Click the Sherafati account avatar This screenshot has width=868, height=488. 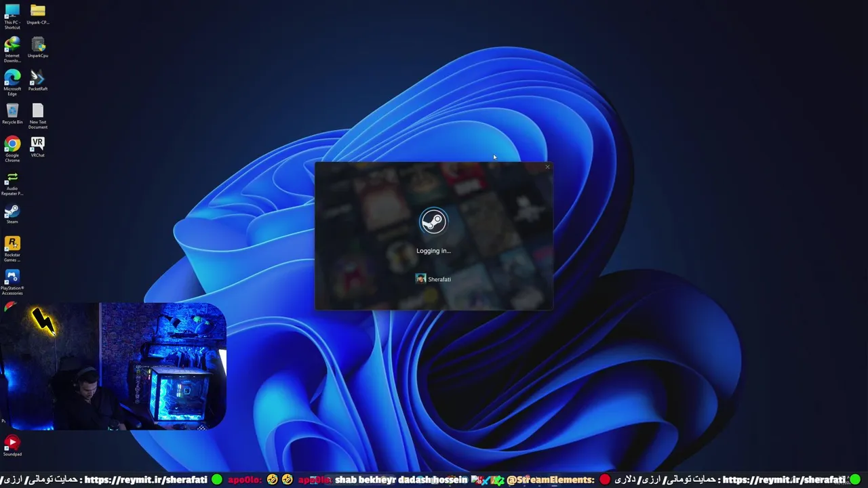click(420, 279)
